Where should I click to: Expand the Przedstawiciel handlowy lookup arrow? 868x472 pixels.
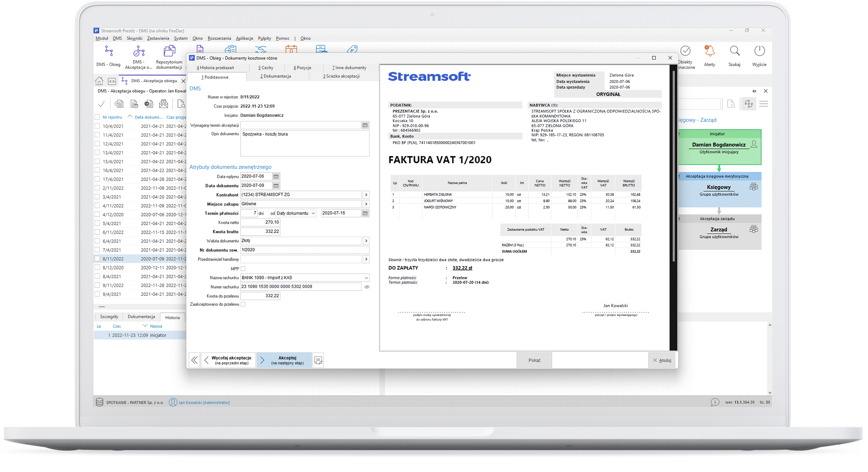pyautogui.click(x=366, y=259)
